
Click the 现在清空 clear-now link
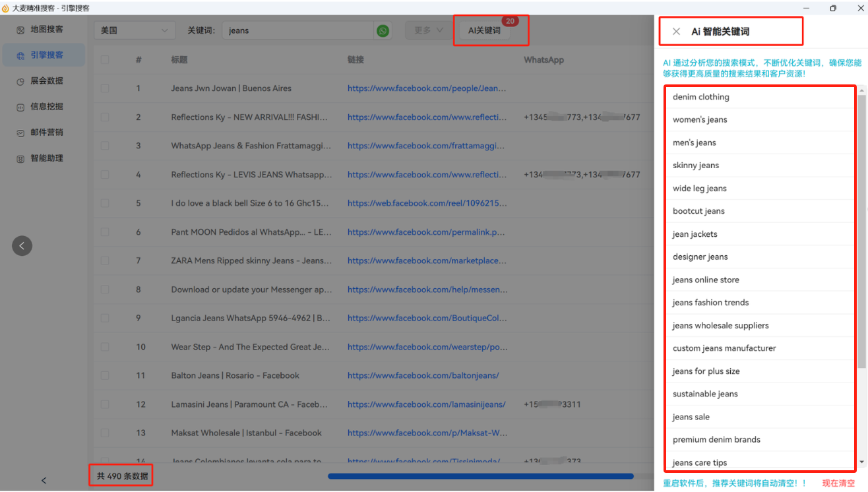tap(838, 483)
